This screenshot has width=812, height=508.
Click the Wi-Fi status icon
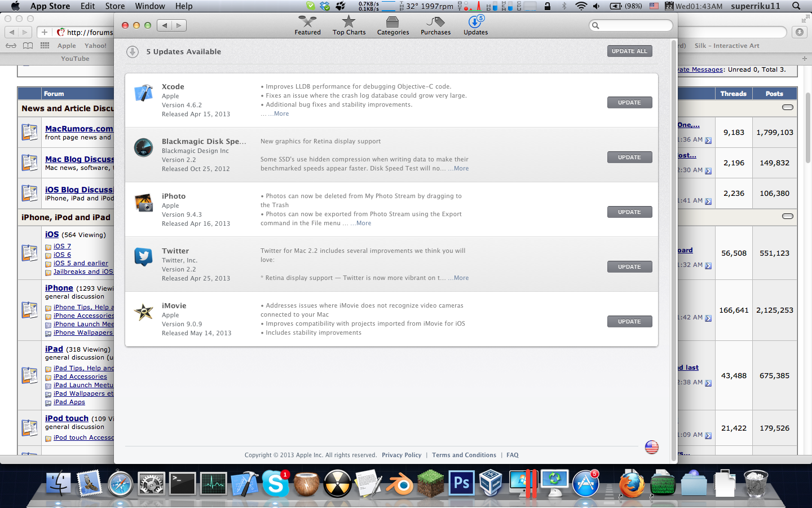pyautogui.click(x=581, y=6)
